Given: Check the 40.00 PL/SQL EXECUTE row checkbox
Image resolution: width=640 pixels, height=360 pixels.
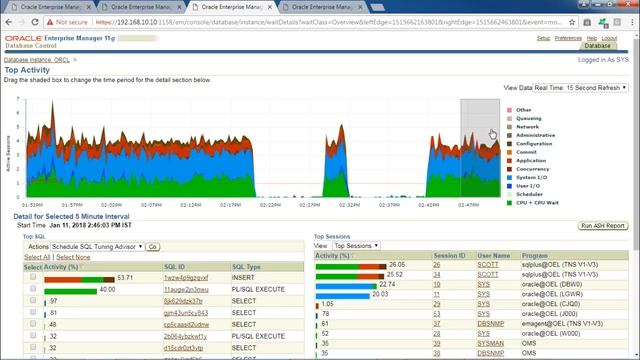Looking at the screenshot, I should [33, 289].
